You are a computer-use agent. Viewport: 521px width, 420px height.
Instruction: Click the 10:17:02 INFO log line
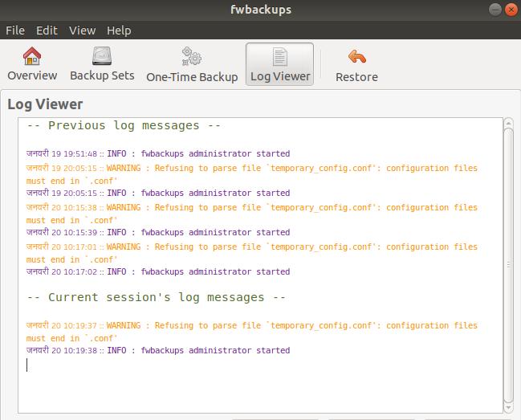point(158,271)
